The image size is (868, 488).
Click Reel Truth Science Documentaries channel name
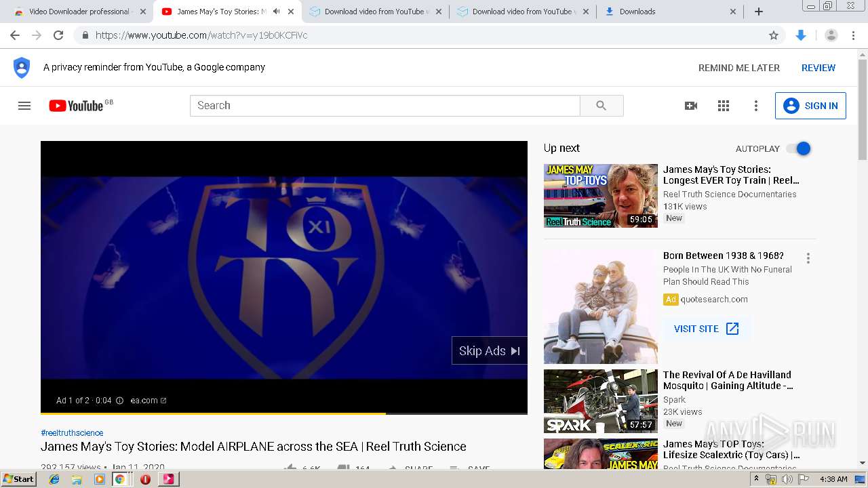click(730, 194)
